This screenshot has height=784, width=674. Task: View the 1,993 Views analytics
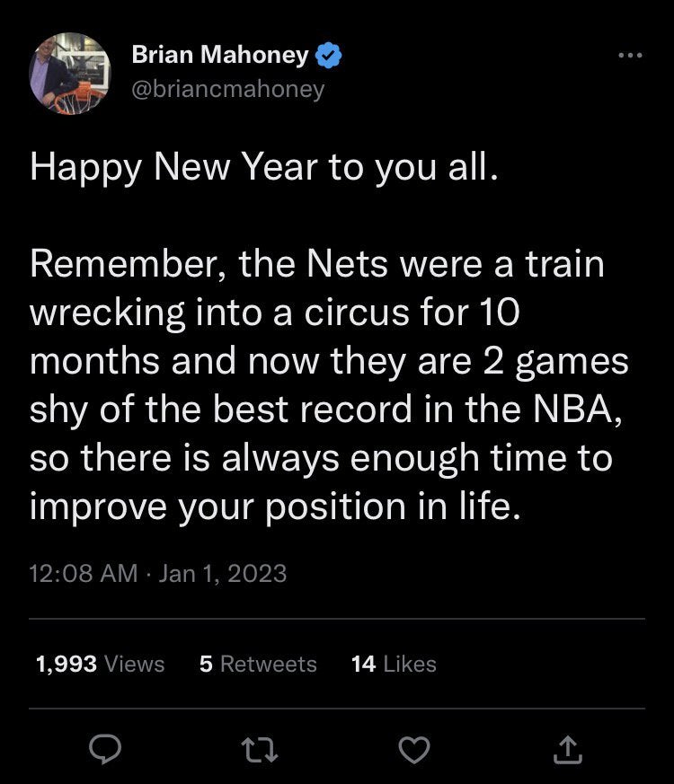point(100,664)
